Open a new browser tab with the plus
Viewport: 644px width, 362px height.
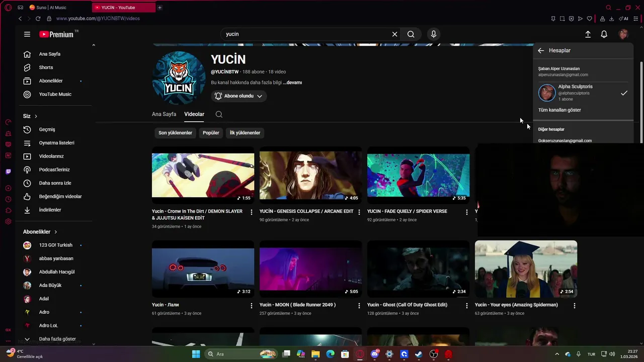tap(159, 8)
